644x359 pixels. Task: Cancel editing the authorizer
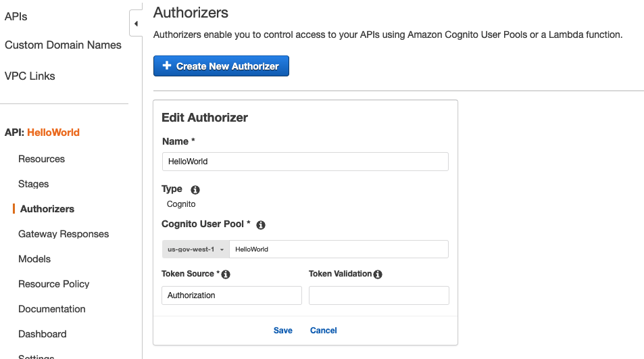click(323, 331)
